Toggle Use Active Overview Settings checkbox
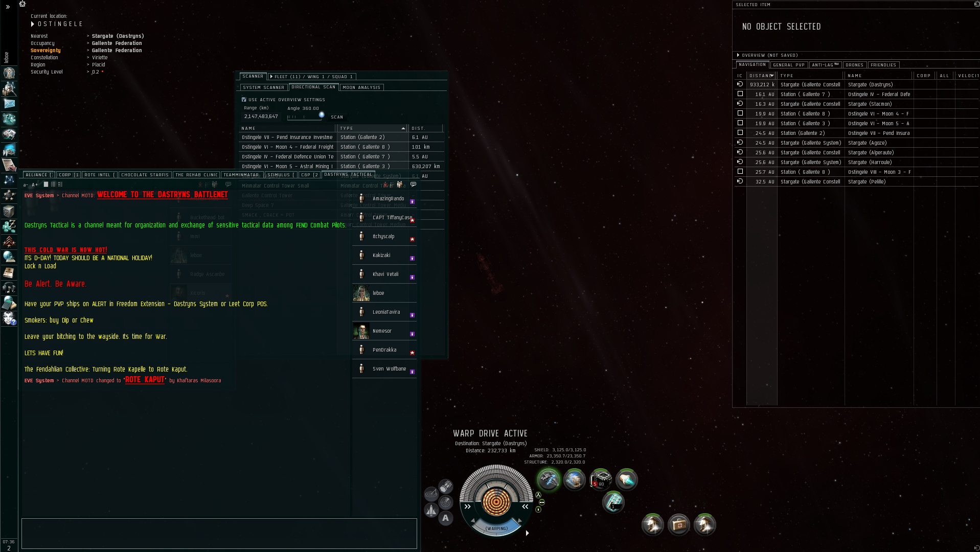980x552 pixels. coord(244,100)
